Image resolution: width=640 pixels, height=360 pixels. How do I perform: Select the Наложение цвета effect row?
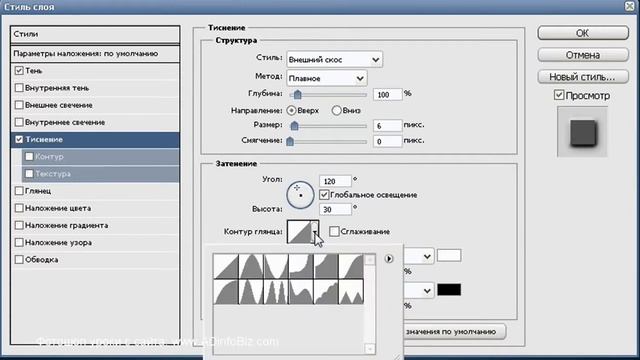click(95, 208)
